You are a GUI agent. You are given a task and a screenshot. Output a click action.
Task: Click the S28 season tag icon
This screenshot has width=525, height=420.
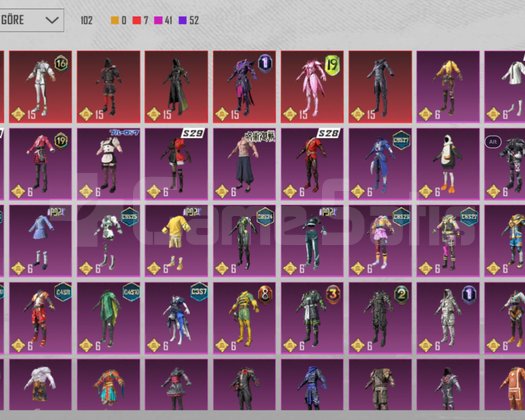[x=328, y=133]
